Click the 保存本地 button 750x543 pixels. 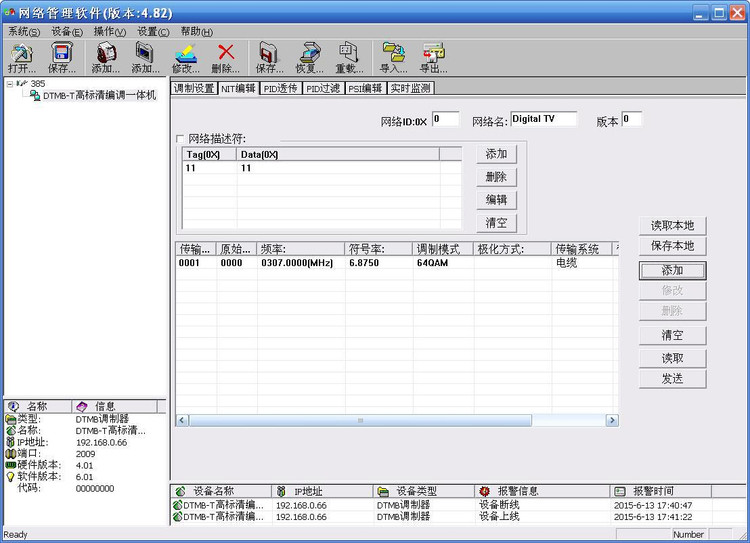click(672, 246)
